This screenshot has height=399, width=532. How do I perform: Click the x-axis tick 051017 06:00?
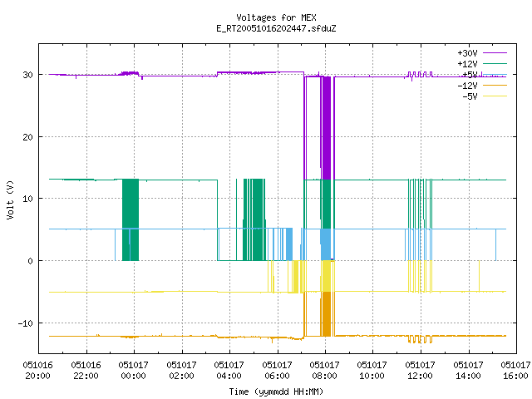pyautogui.click(x=278, y=370)
